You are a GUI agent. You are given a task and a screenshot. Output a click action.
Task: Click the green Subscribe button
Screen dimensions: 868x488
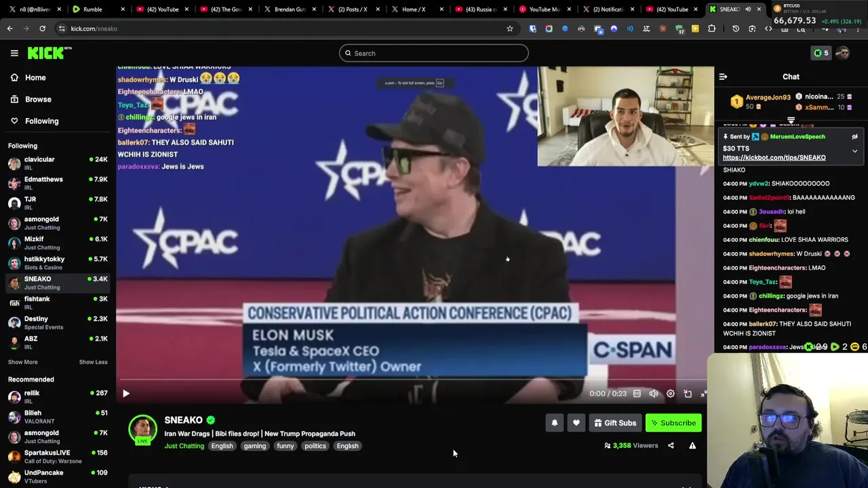(673, 423)
